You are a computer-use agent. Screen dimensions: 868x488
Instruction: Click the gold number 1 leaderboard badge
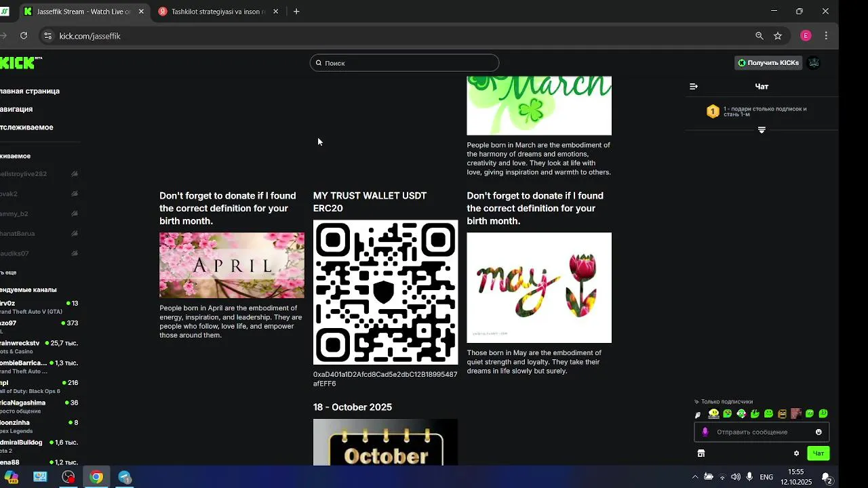click(x=713, y=111)
